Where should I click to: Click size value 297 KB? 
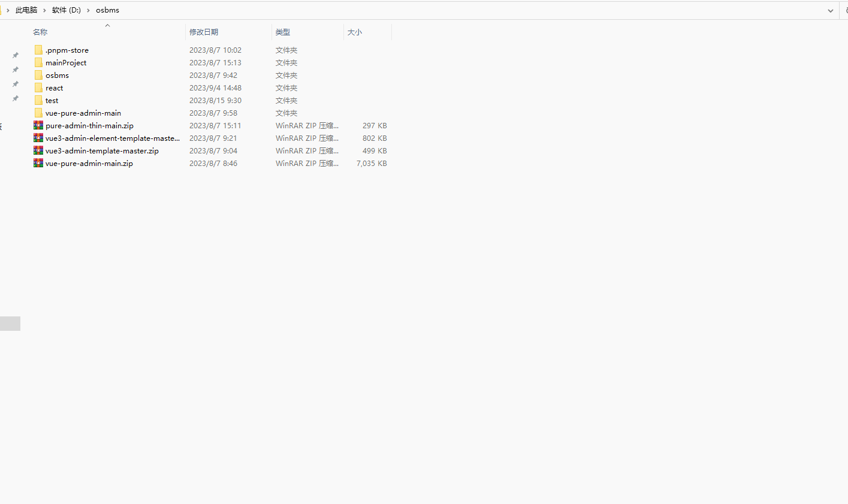[x=375, y=126]
